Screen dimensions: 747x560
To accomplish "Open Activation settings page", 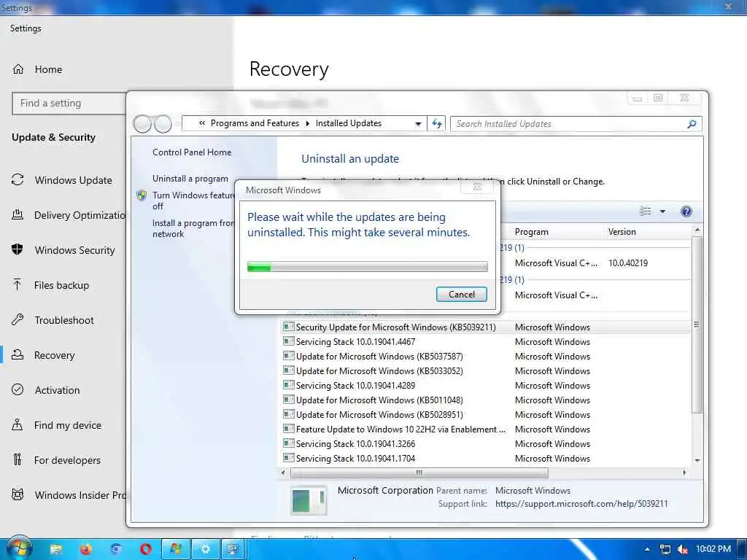I will [57, 391].
